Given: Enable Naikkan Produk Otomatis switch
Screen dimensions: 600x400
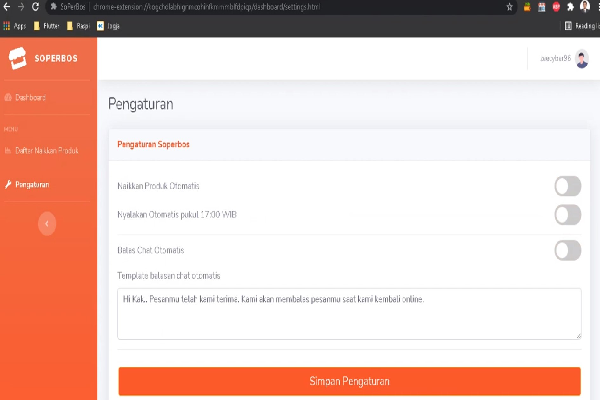Looking at the screenshot, I should (x=568, y=186).
